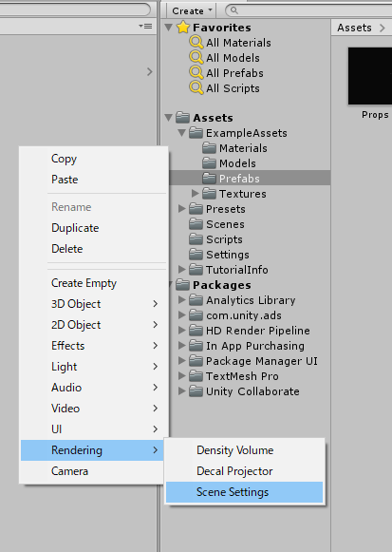Open the UI submenu

94,429
